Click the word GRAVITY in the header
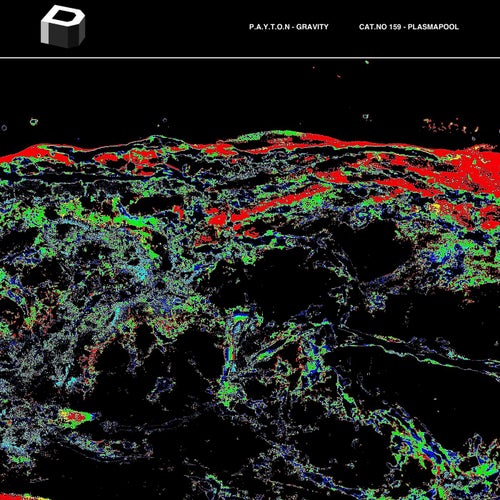Image resolution: width=500 pixels, height=500 pixels. point(312,27)
